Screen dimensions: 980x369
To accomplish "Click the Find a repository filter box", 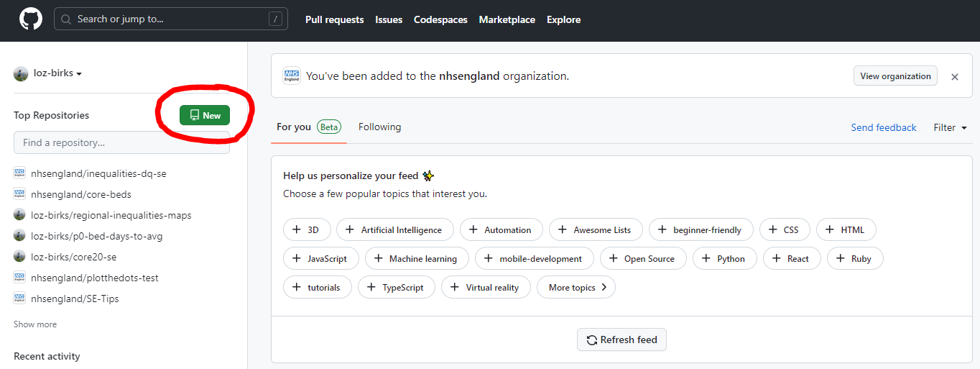I will [122, 142].
